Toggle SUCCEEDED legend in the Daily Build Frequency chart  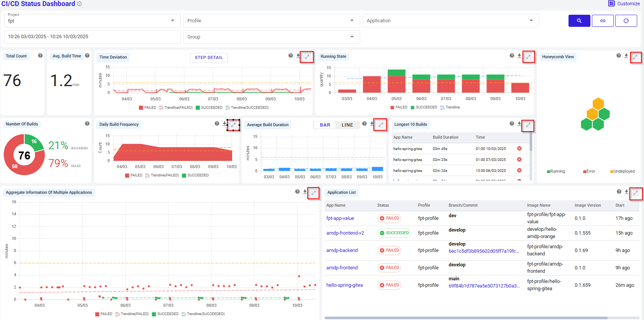[196, 175]
